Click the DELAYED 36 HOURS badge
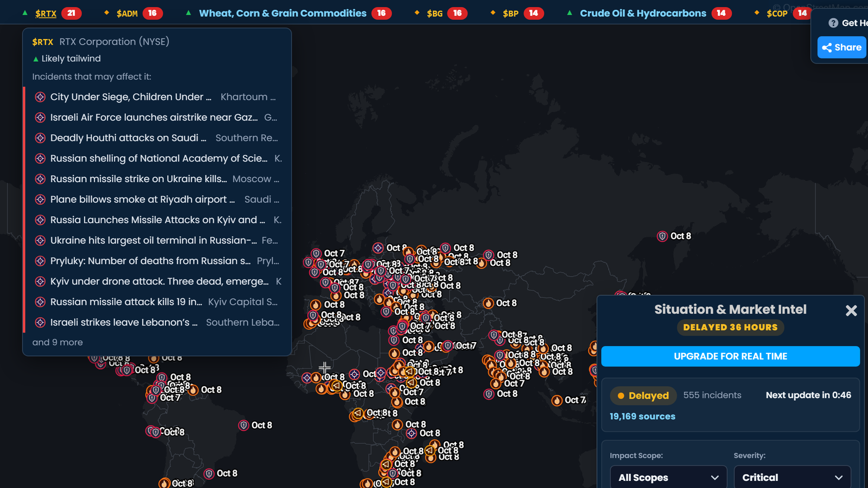The height and width of the screenshot is (488, 868). click(x=730, y=328)
